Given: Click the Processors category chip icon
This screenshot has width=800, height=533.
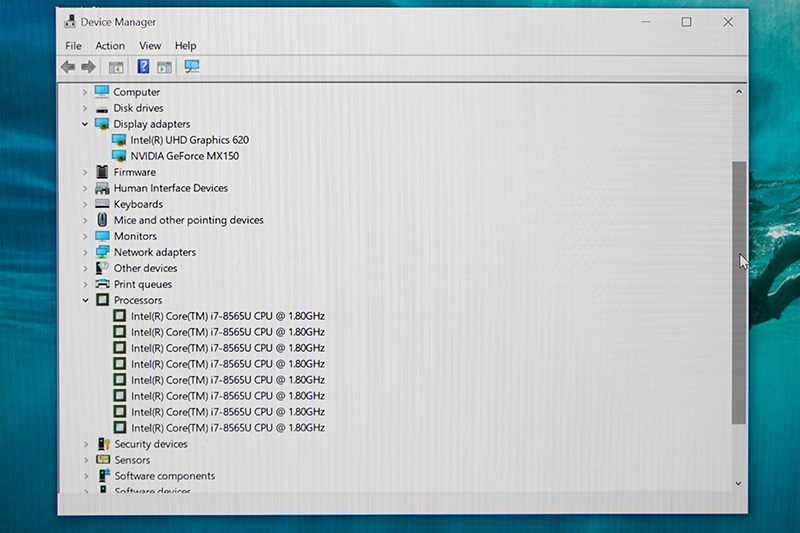Looking at the screenshot, I should [x=103, y=300].
